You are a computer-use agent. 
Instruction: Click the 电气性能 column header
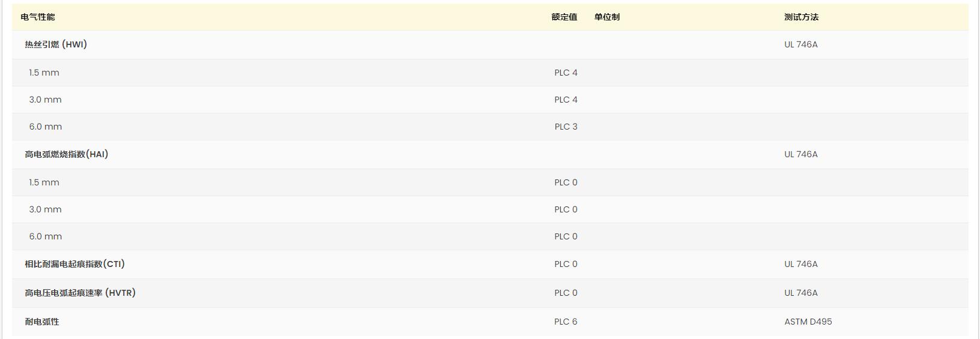(38, 17)
